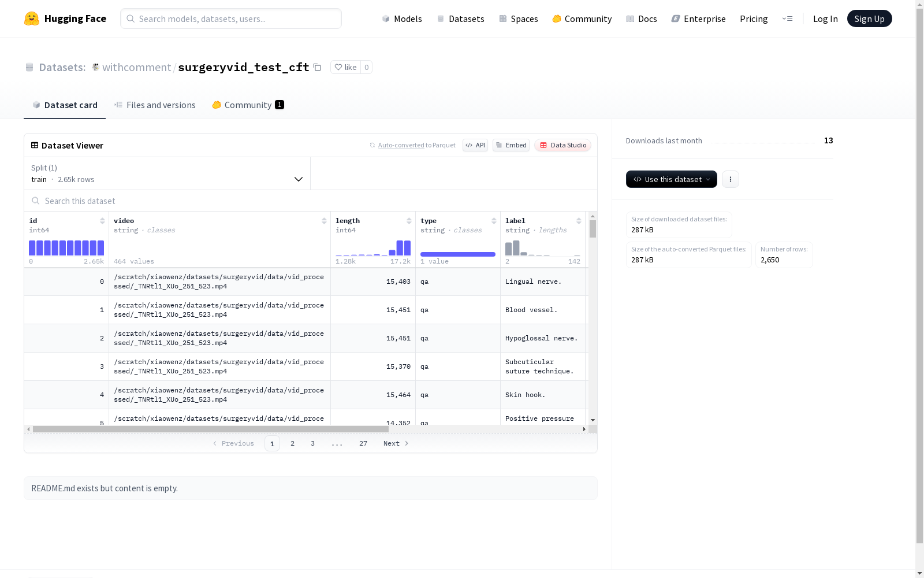Click the Hugging Face logo icon
924x578 pixels.
pos(32,18)
